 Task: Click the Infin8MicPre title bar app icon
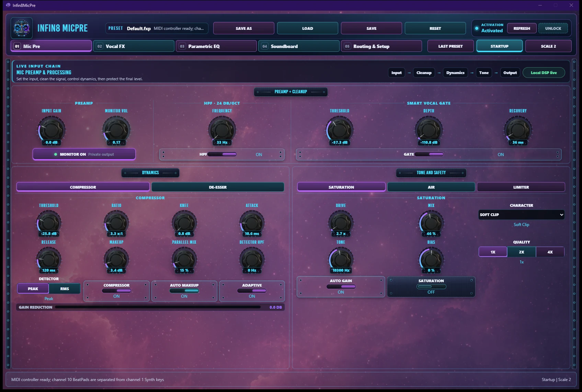[8, 5]
